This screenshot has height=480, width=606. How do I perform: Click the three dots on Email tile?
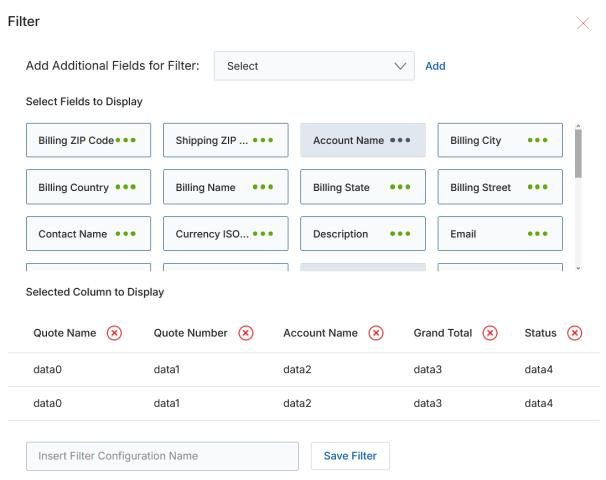coord(538,234)
